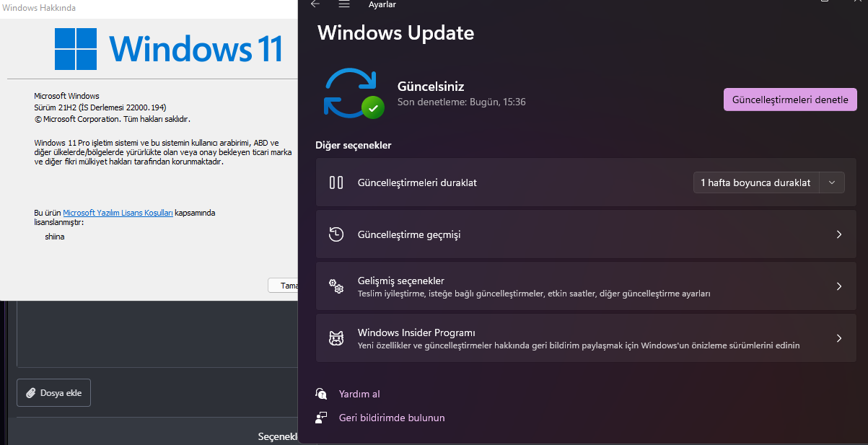Click the Windows Hakkında title bar text
This screenshot has height=445, width=868.
tap(39, 8)
